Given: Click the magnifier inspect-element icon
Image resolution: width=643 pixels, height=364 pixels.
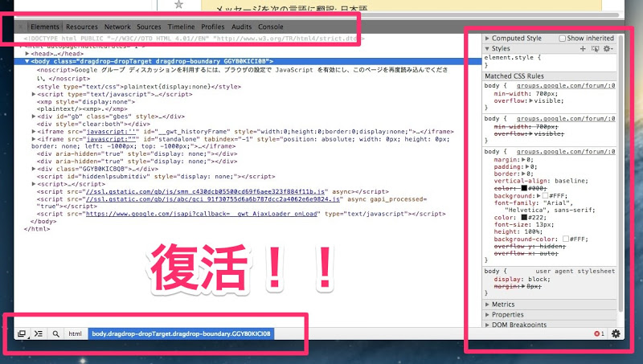Looking at the screenshot, I should click(x=55, y=333).
